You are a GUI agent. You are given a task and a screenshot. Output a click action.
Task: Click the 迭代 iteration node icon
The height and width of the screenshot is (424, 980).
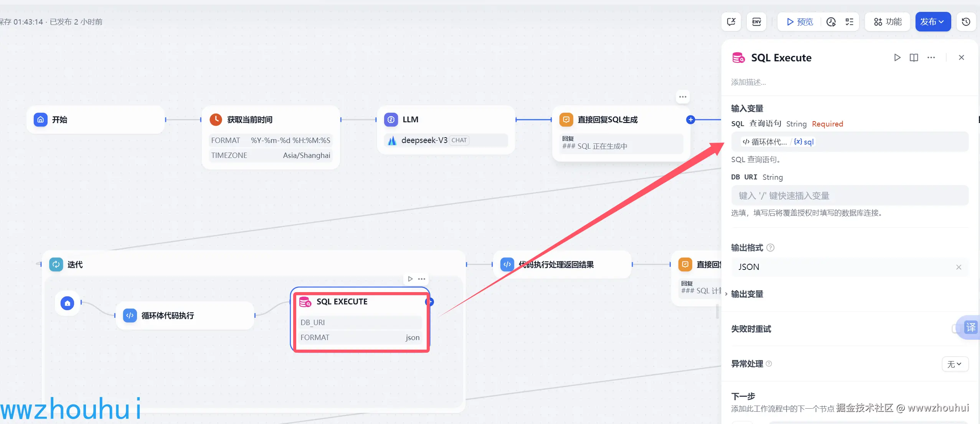pos(56,265)
